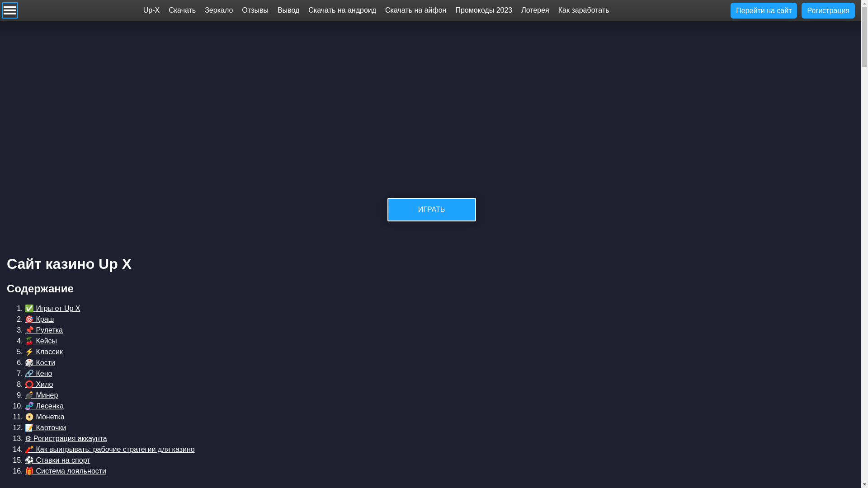Jump to the Рулетка section link
The image size is (868, 488).
click(44, 330)
